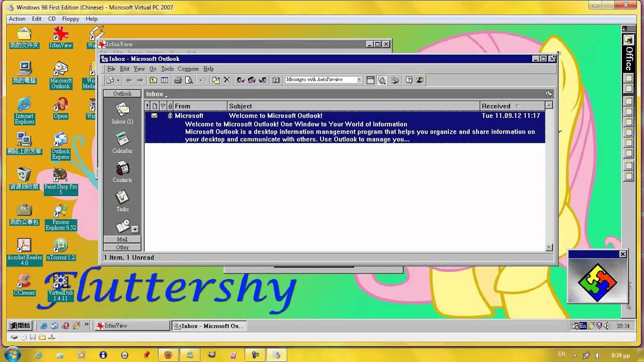This screenshot has height=362, width=644.
Task: Sort messages by Subject column header
Action: pos(354,106)
